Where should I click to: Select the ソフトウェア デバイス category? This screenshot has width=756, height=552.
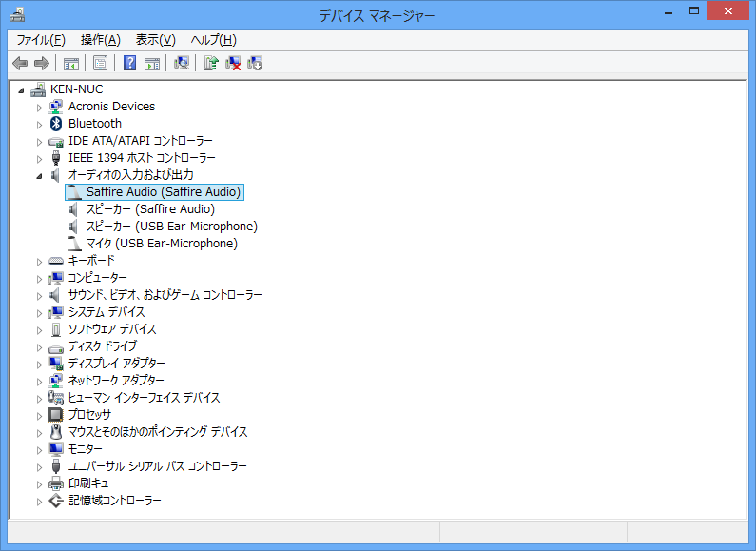(112, 329)
